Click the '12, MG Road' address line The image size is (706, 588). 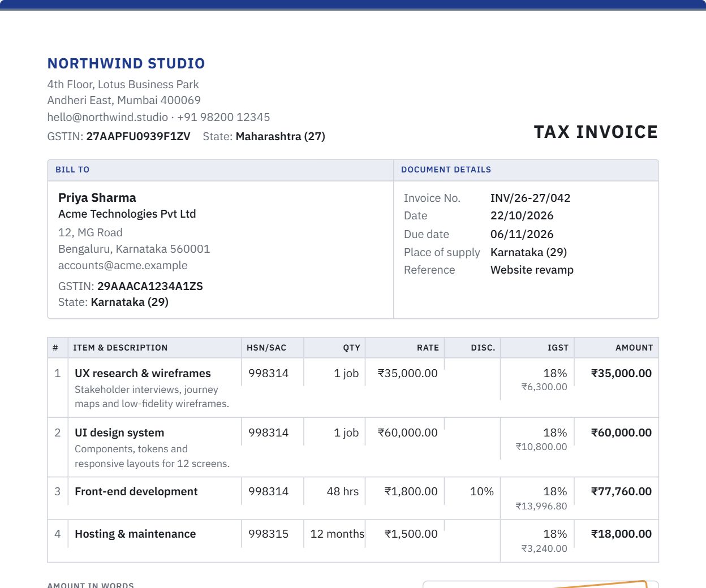point(90,232)
